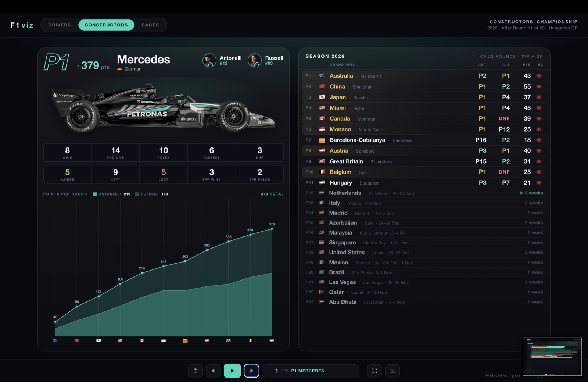588x382 pixels.
Task: Click the UK flag on chart axis
Action: point(229,340)
